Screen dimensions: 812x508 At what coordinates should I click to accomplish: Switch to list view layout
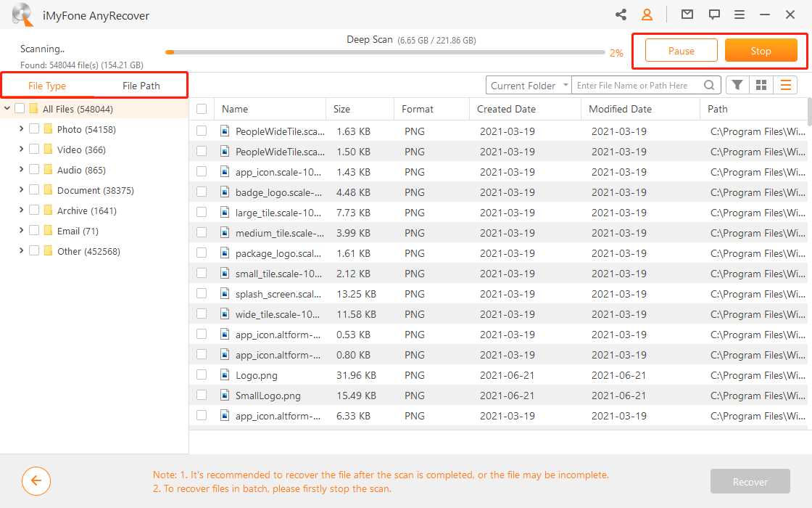[x=786, y=85]
